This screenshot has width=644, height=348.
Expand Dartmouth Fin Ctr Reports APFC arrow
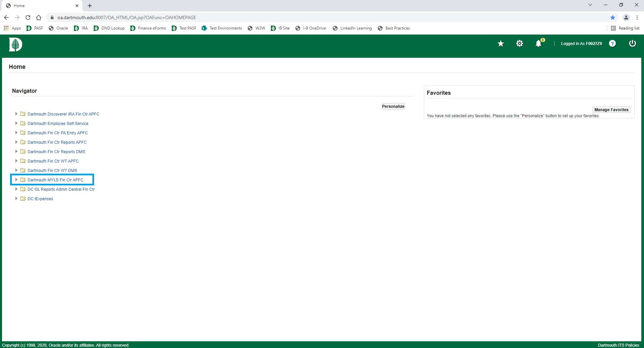click(x=16, y=142)
